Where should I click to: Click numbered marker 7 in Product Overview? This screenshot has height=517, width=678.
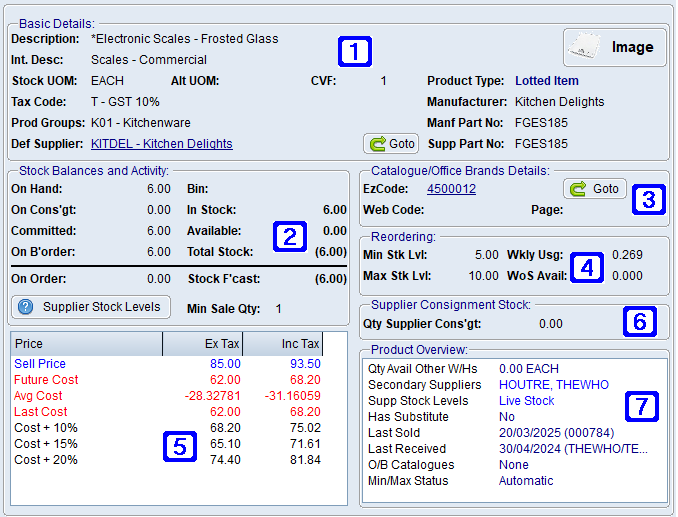pyautogui.click(x=641, y=405)
